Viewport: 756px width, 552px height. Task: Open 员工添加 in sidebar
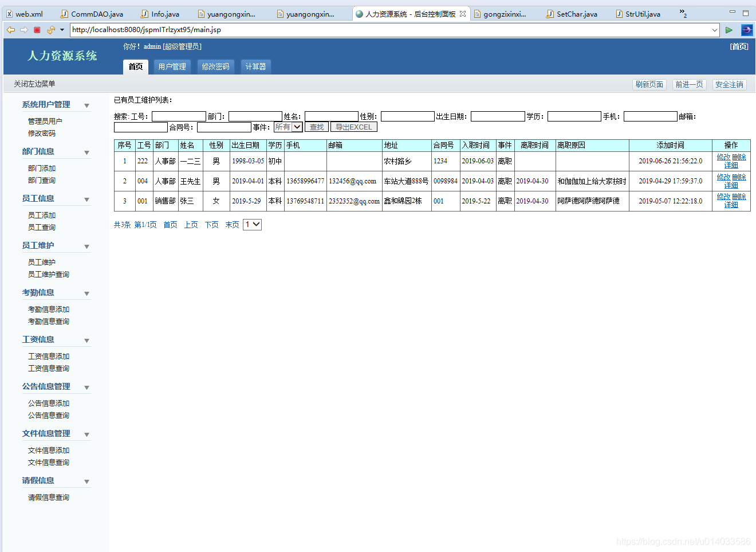(x=42, y=216)
